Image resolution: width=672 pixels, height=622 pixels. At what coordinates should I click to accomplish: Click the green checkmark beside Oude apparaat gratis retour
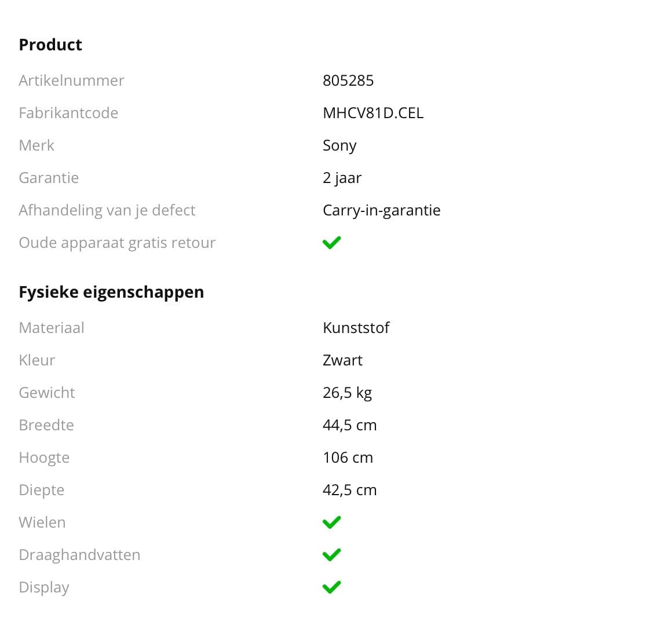pyautogui.click(x=331, y=243)
